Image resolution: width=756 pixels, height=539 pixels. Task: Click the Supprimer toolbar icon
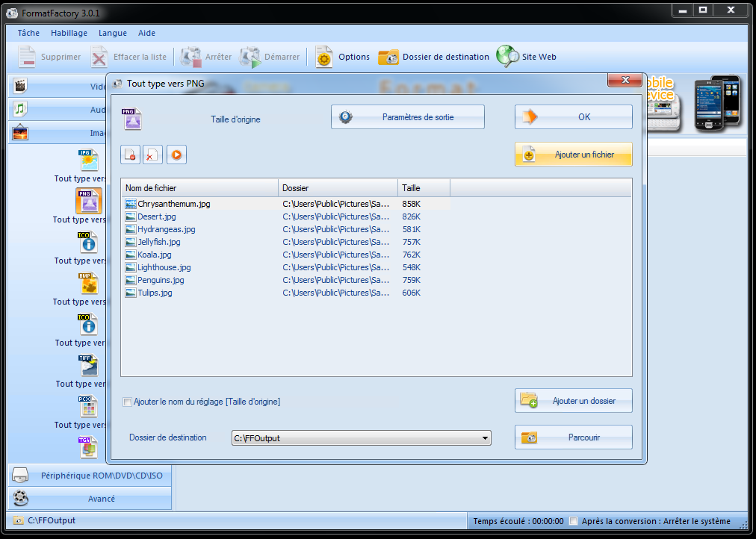(x=27, y=57)
